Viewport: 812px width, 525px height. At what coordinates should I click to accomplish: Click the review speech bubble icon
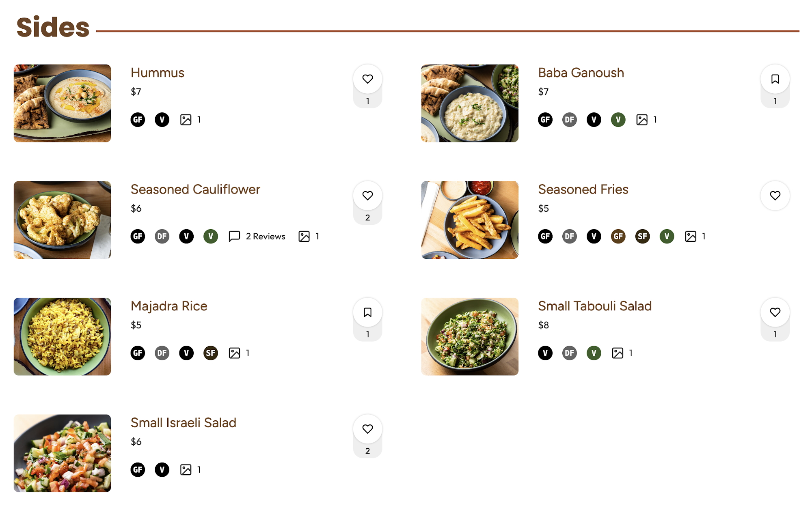coord(234,236)
